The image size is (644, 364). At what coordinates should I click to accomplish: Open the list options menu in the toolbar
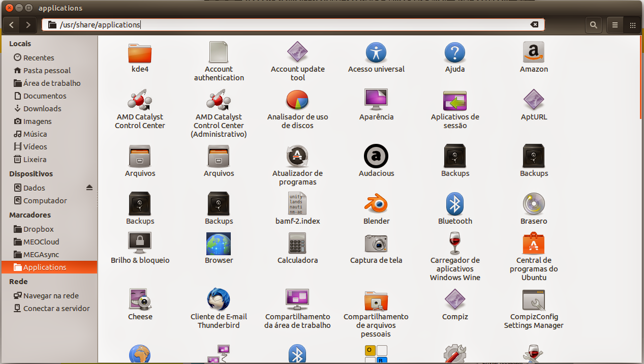[615, 25]
